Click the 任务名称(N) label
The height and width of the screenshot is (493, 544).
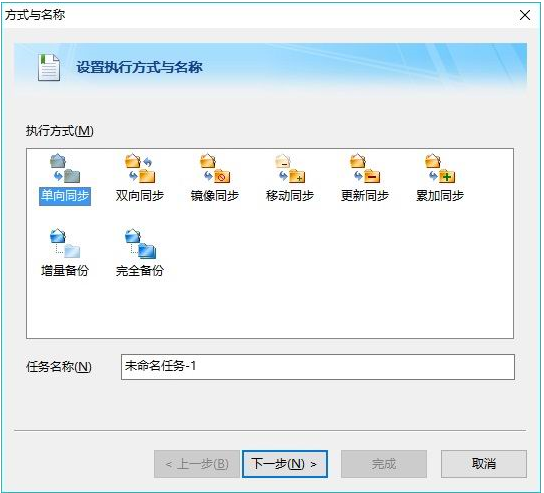(59, 367)
